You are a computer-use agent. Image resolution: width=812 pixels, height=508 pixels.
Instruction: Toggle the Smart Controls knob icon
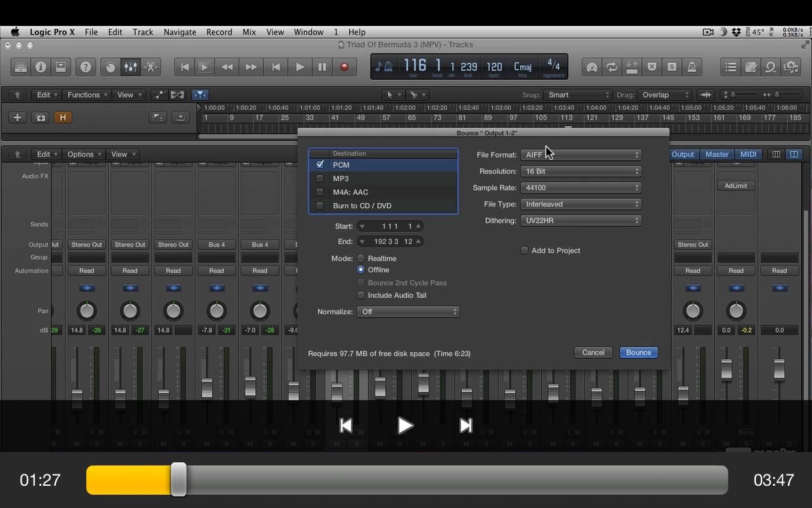pyautogui.click(x=110, y=67)
